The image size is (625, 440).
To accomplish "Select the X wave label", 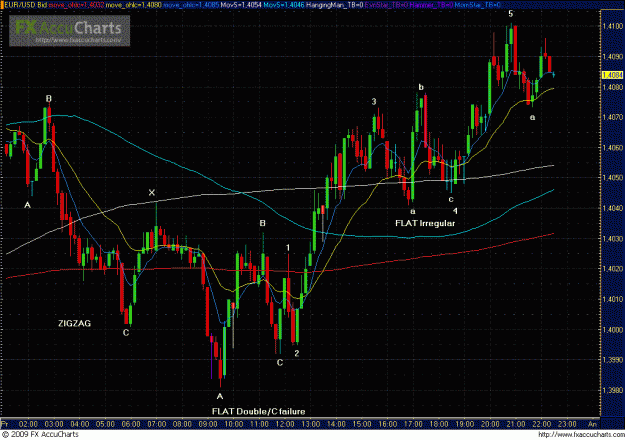I will (x=151, y=192).
